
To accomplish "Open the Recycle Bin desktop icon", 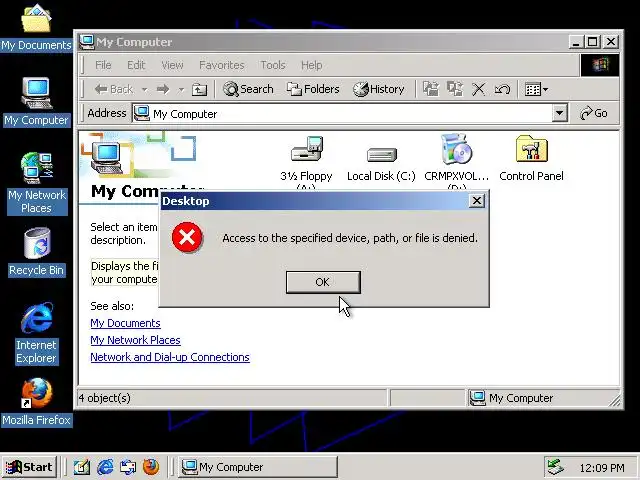I will [36, 252].
